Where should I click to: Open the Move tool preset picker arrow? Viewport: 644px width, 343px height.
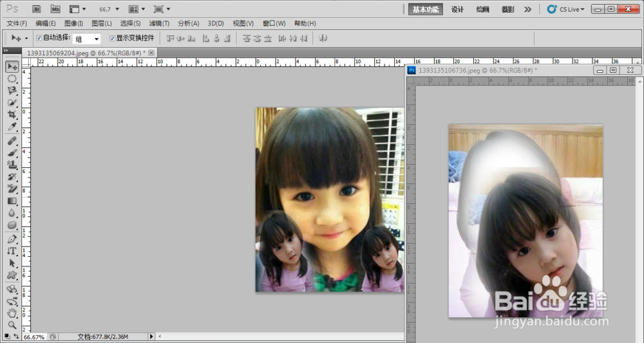coord(26,38)
